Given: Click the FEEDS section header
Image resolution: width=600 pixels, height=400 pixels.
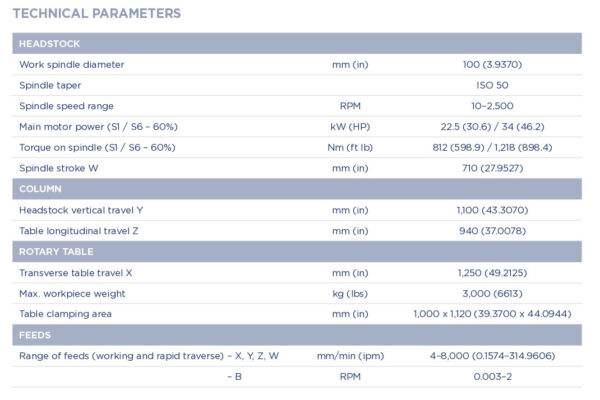Looking at the screenshot, I should coord(35,335).
